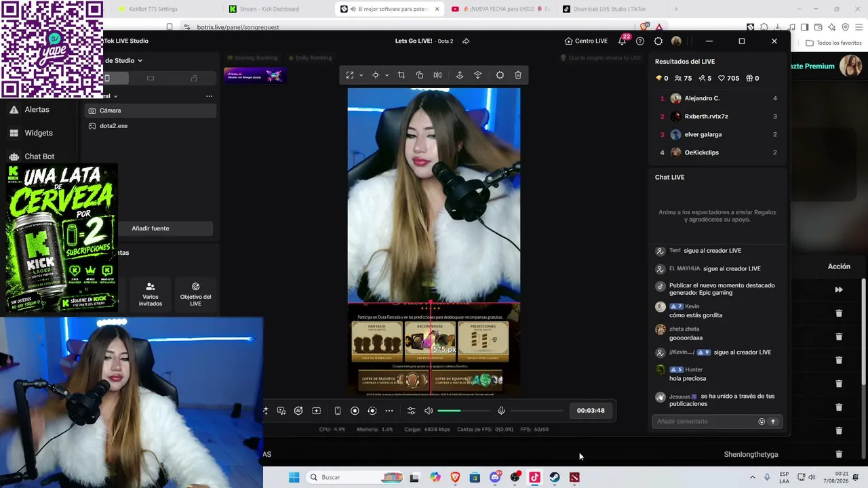Click the Windows Start button
This screenshot has height=488, width=868.
pos(294,477)
